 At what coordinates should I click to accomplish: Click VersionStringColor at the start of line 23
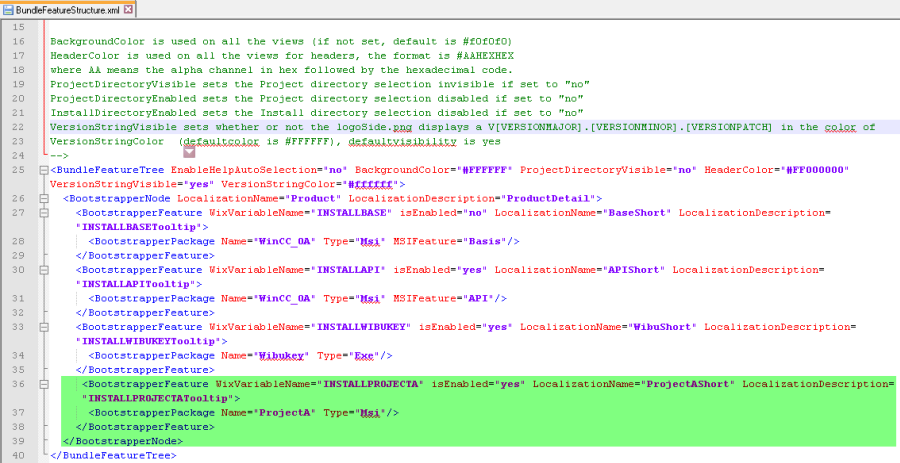click(x=107, y=141)
